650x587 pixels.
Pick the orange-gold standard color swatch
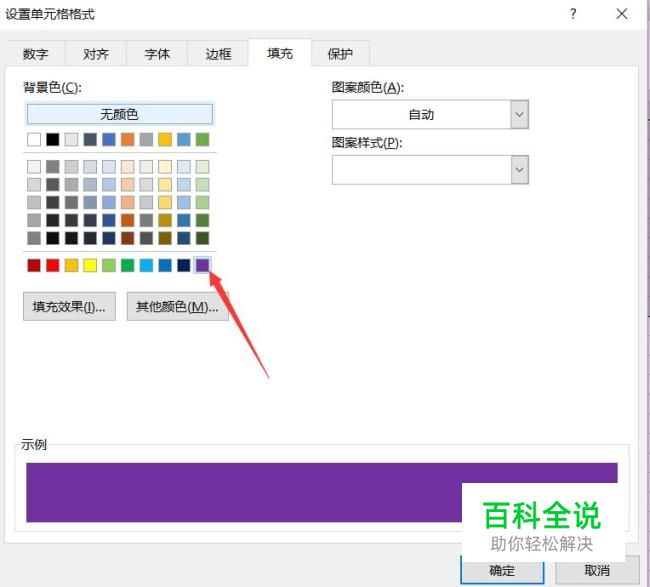coord(71,265)
